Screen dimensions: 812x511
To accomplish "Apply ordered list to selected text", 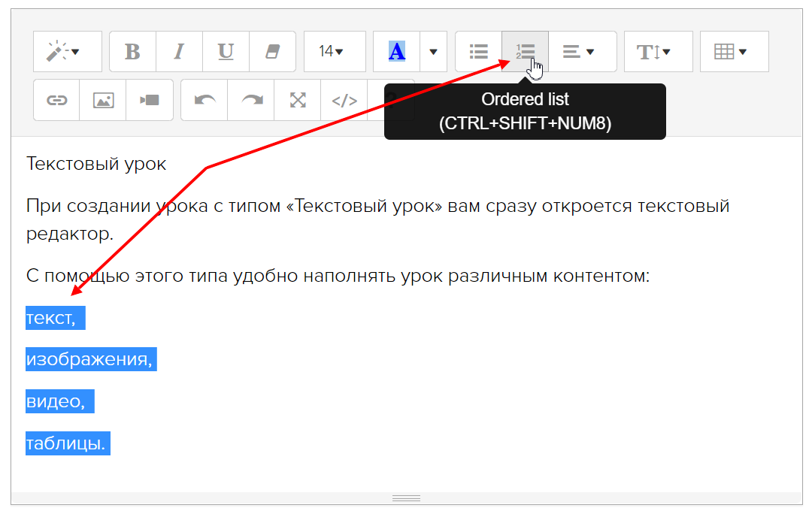I will 525,52.
